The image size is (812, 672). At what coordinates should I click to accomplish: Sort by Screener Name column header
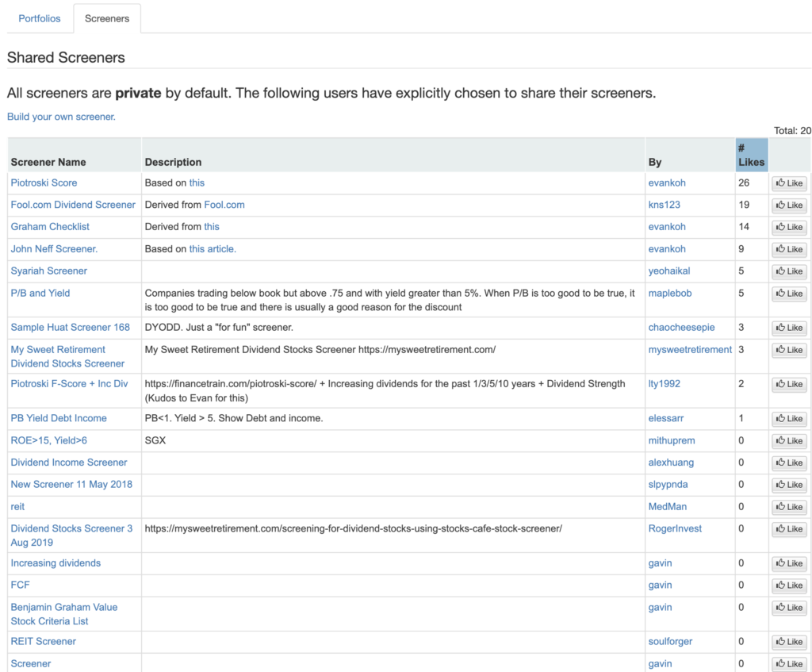coord(48,162)
